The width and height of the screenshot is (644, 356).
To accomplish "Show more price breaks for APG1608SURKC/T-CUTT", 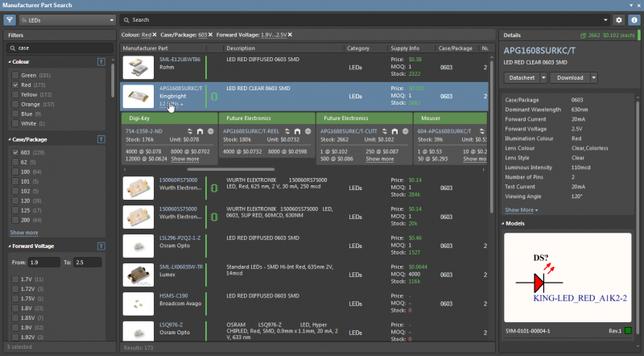I will (x=379, y=159).
